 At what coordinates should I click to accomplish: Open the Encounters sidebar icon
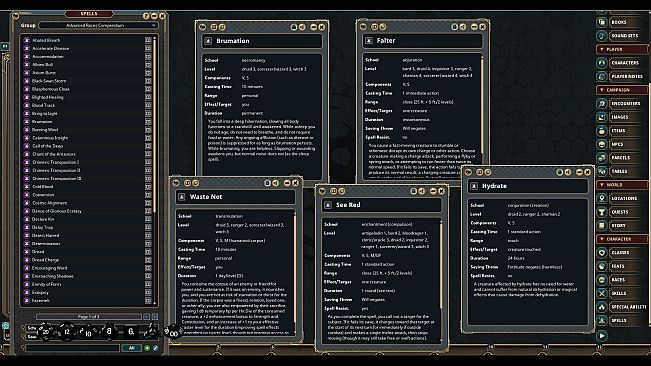pos(602,104)
